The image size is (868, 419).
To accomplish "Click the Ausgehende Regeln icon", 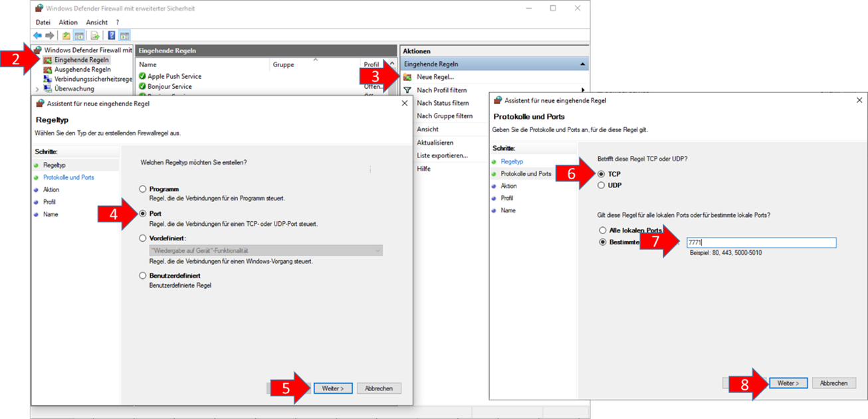I will [48, 69].
